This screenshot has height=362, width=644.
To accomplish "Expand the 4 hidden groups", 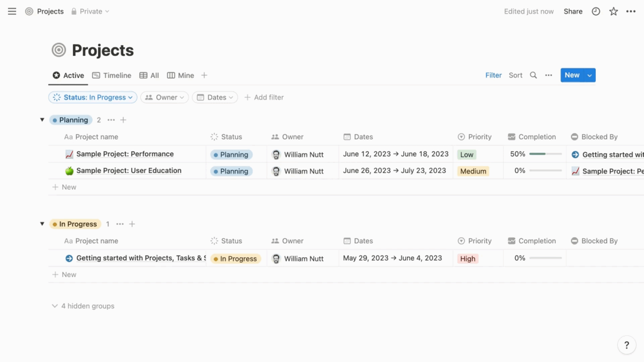I will 83,306.
